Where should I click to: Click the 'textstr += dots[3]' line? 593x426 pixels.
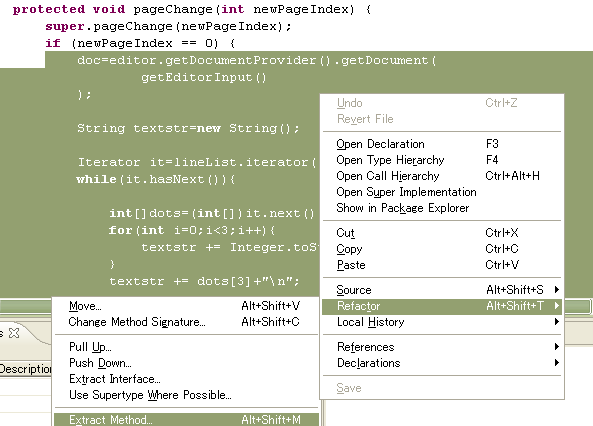click(x=204, y=281)
